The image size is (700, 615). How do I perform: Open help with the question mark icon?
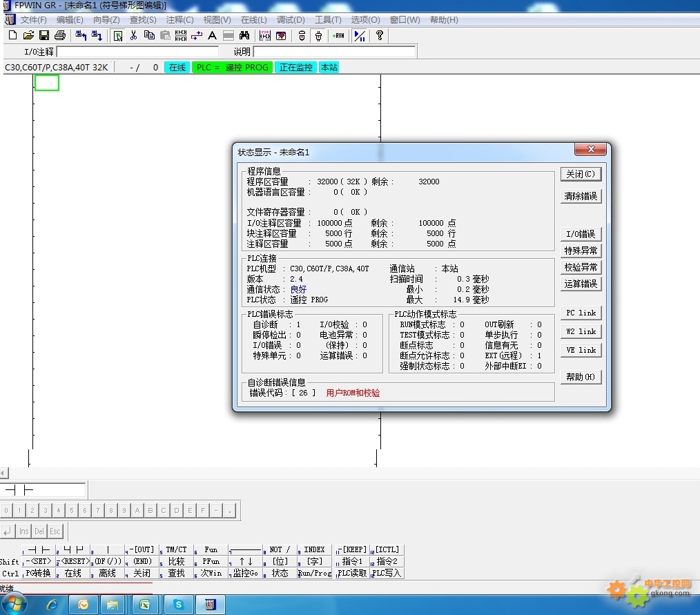pos(380,36)
